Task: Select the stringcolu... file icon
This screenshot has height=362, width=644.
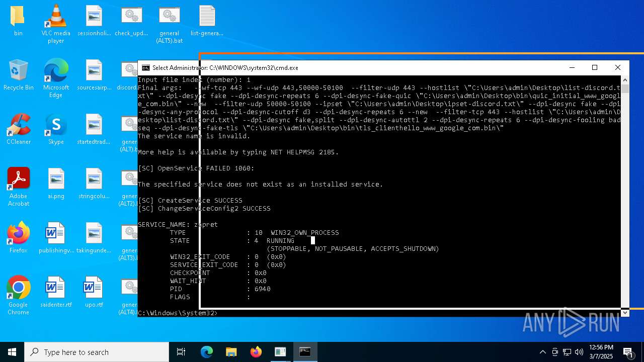Action: [x=94, y=183]
